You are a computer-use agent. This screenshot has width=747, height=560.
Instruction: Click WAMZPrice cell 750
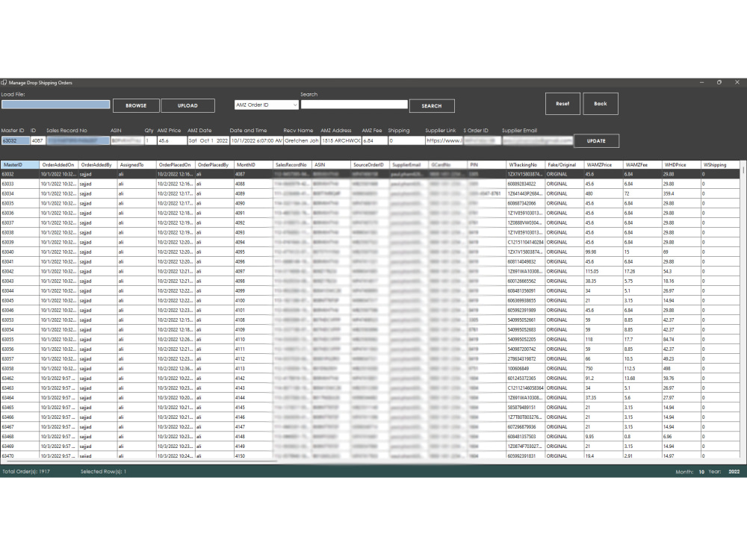click(x=603, y=369)
